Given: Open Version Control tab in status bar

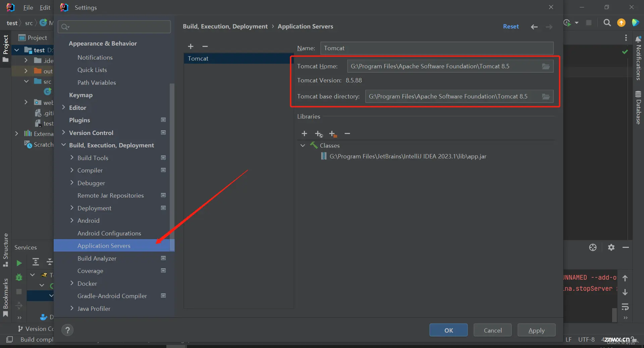Looking at the screenshot, I should 36,329.
